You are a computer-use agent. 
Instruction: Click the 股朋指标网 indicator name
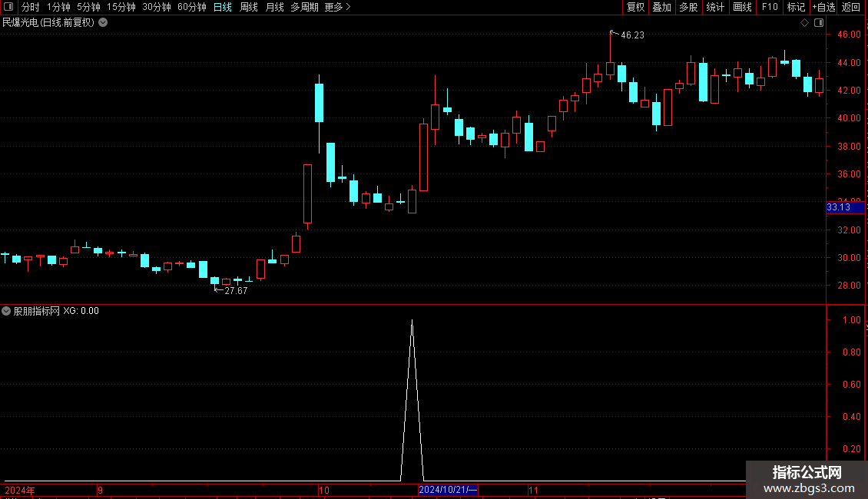point(37,311)
